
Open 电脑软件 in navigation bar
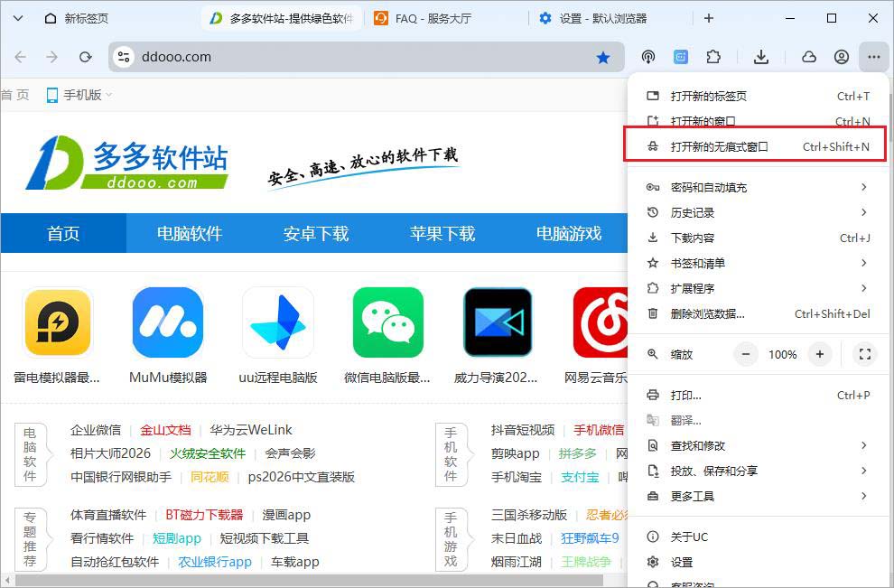(190, 233)
